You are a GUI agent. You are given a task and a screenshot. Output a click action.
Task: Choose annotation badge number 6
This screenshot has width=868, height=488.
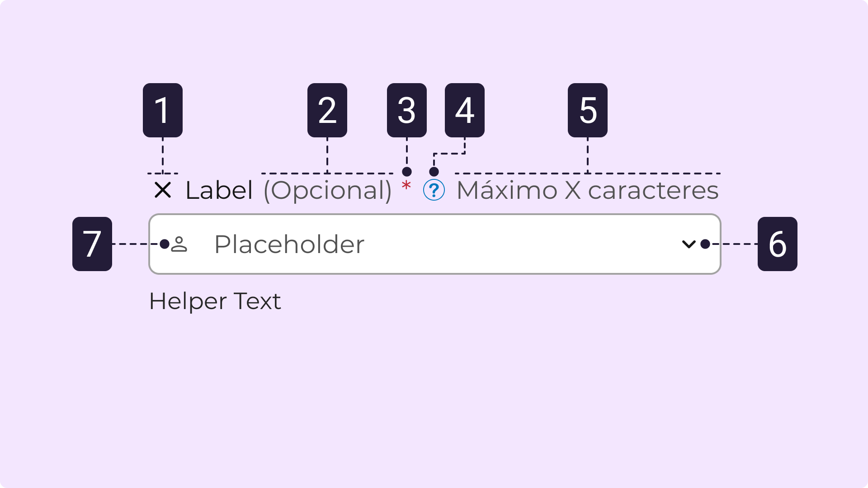pos(778,244)
